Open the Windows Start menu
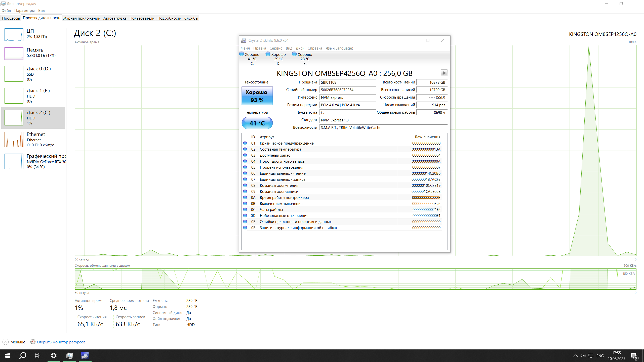The width and height of the screenshot is (644, 362). (x=8, y=355)
